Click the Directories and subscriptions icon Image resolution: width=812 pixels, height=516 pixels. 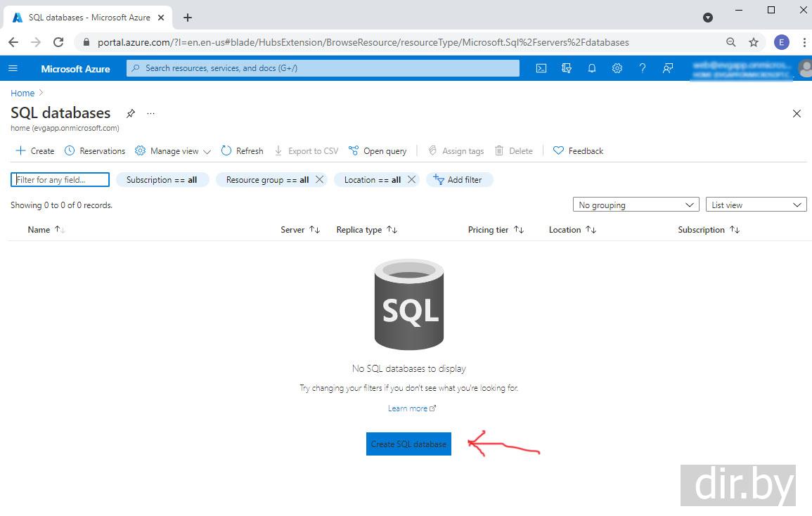pos(567,68)
